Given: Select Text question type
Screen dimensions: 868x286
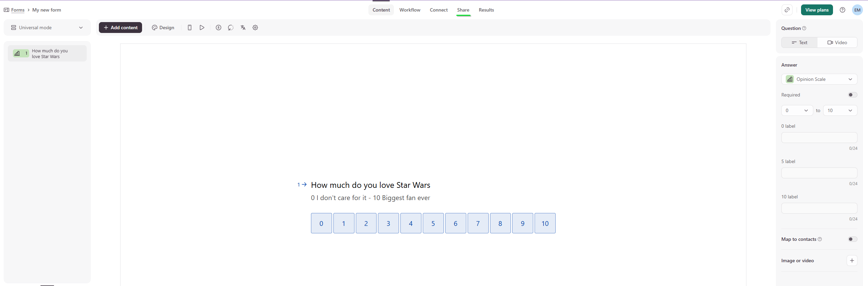Looking at the screenshot, I should (x=799, y=42).
